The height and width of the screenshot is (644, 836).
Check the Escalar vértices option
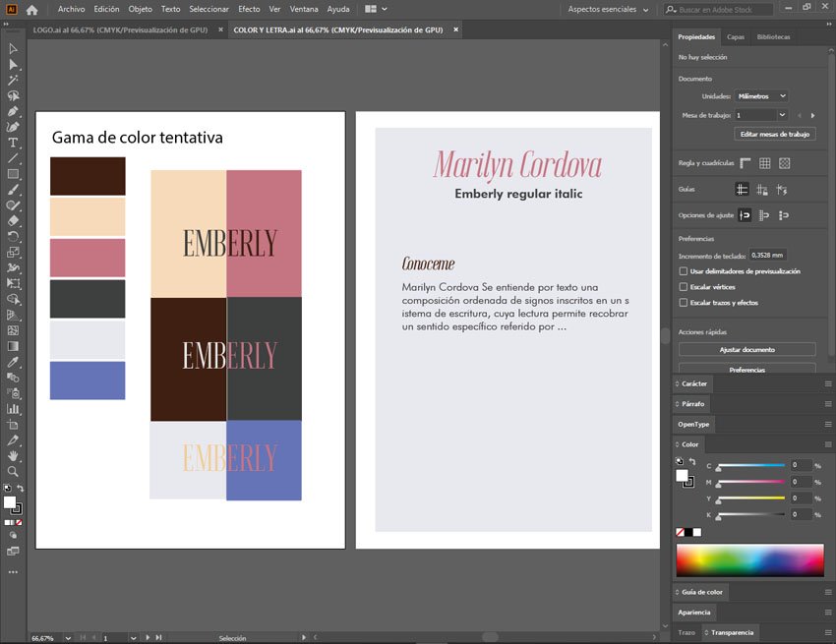tap(684, 286)
